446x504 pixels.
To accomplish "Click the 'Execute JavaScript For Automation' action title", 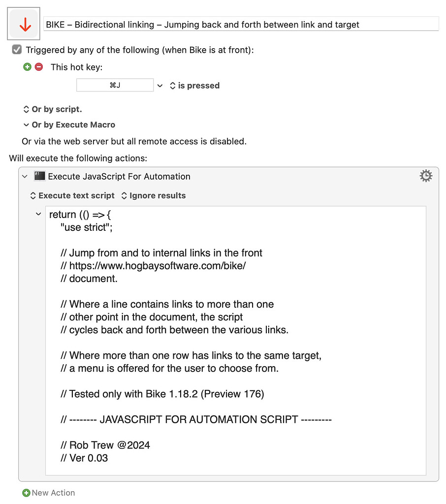I will pyautogui.click(x=119, y=176).
